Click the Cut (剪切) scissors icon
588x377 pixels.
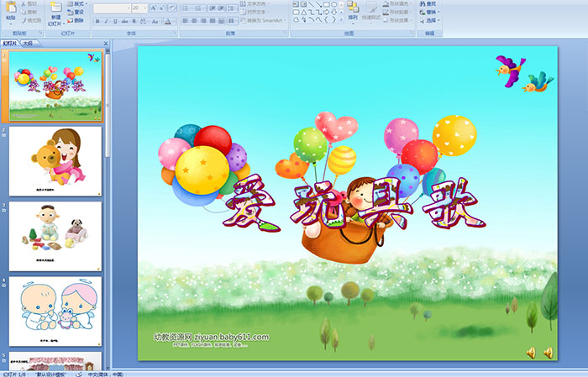click(x=24, y=4)
